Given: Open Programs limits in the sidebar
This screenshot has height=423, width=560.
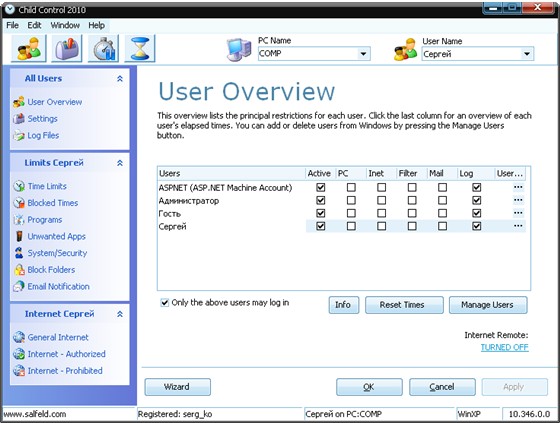Looking at the screenshot, I should [45, 220].
